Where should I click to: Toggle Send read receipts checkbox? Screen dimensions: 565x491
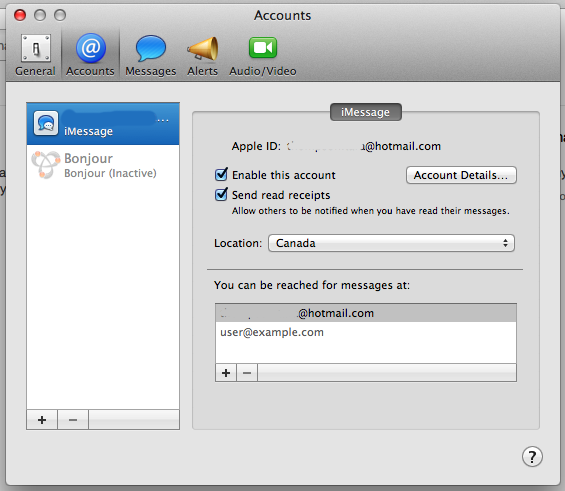[221, 195]
